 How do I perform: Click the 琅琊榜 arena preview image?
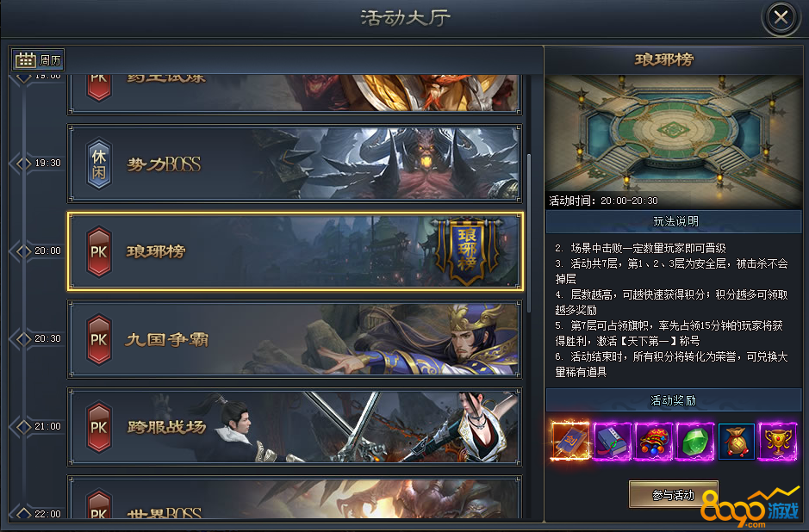674,142
